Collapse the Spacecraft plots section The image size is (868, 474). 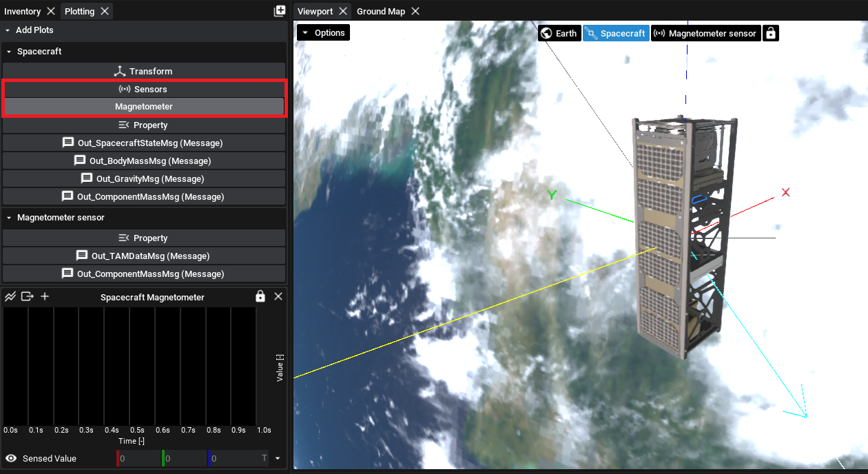(x=8, y=52)
